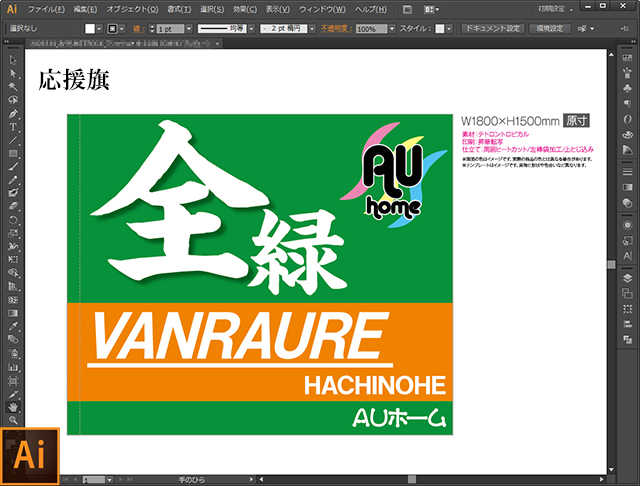Image resolution: width=640 pixels, height=486 pixels.
Task: Open the ファイル(F) menu
Action: coord(45,9)
